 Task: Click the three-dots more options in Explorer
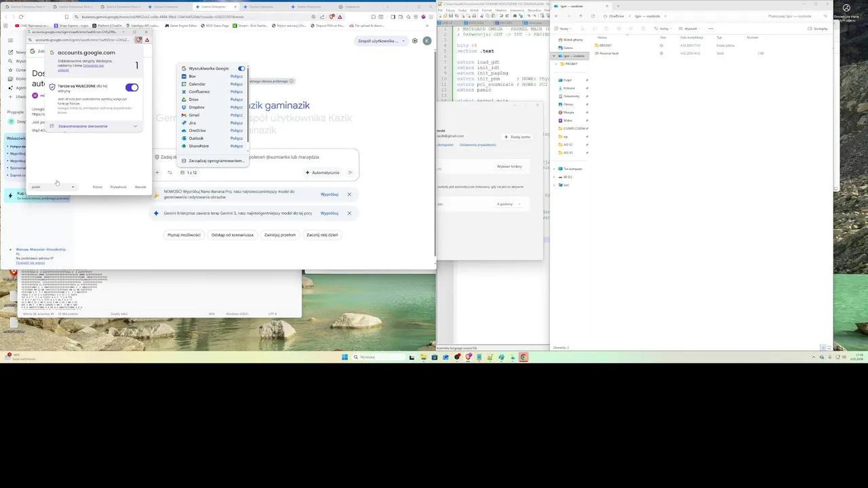pos(711,29)
